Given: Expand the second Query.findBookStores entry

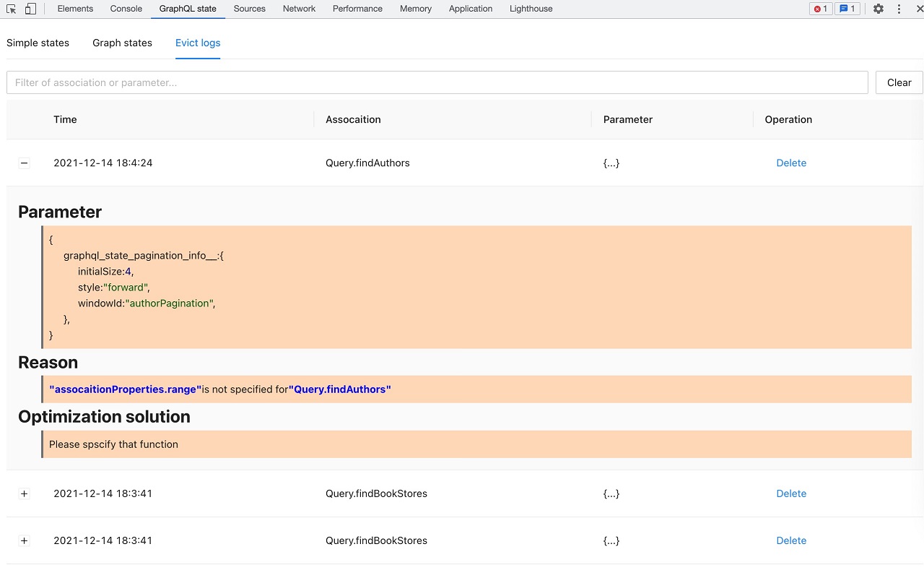Looking at the screenshot, I should 25,540.
